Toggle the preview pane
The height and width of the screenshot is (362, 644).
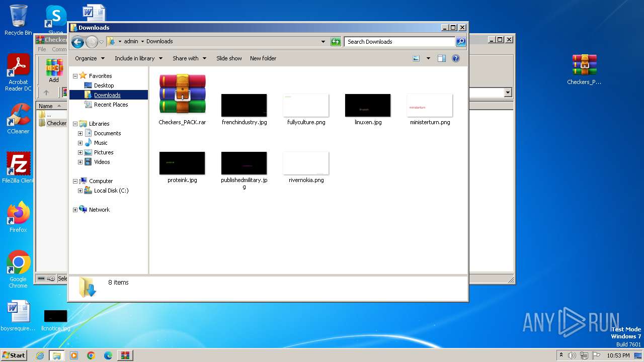click(441, 58)
